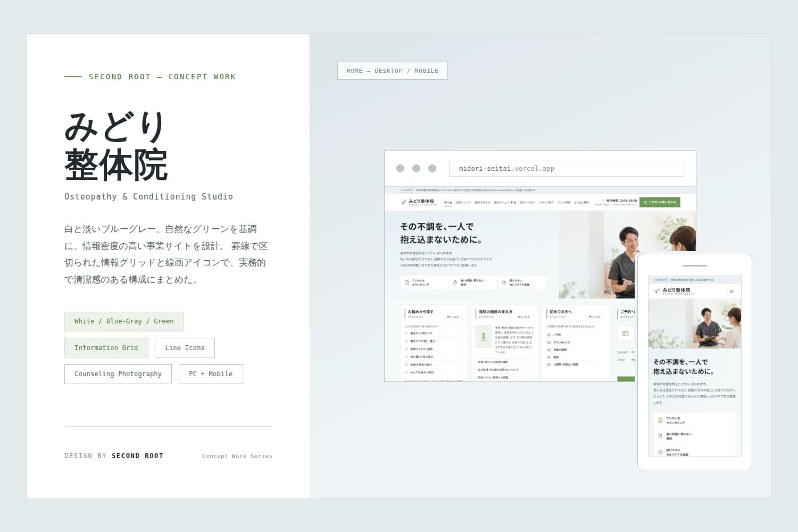Click midori-seitai.vercel.app address bar
Viewport: 798px width, 532px height.
click(567, 169)
